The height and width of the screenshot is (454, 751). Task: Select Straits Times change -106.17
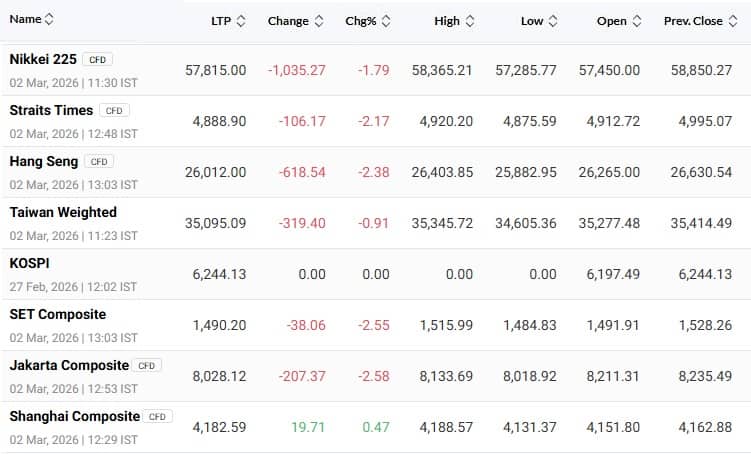pos(302,121)
